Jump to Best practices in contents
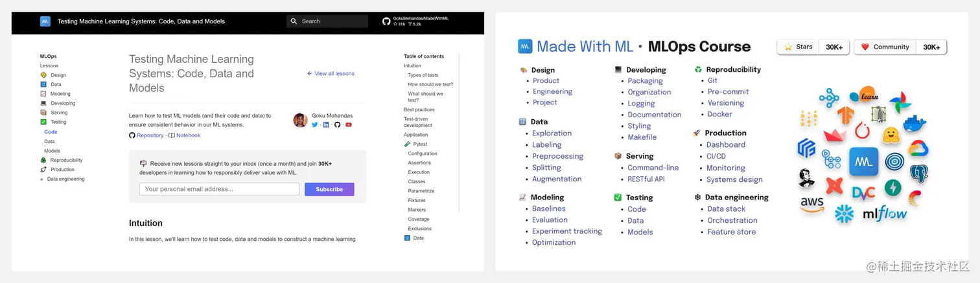Viewport: 980px width, 283px height. (x=419, y=109)
